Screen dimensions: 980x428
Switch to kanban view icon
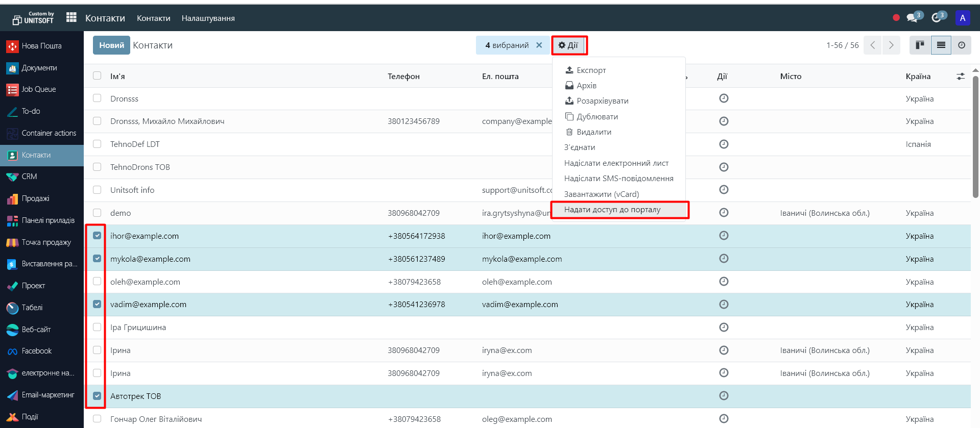click(x=920, y=45)
